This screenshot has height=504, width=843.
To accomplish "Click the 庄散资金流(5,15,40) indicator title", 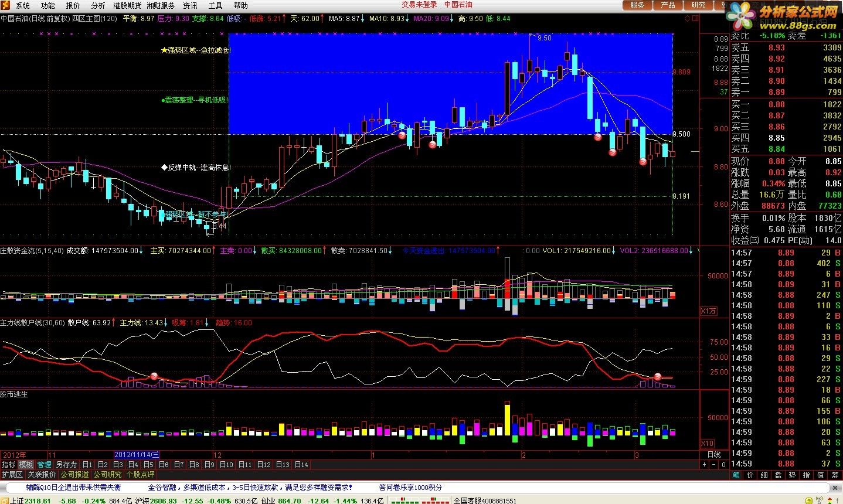I will coord(32,251).
